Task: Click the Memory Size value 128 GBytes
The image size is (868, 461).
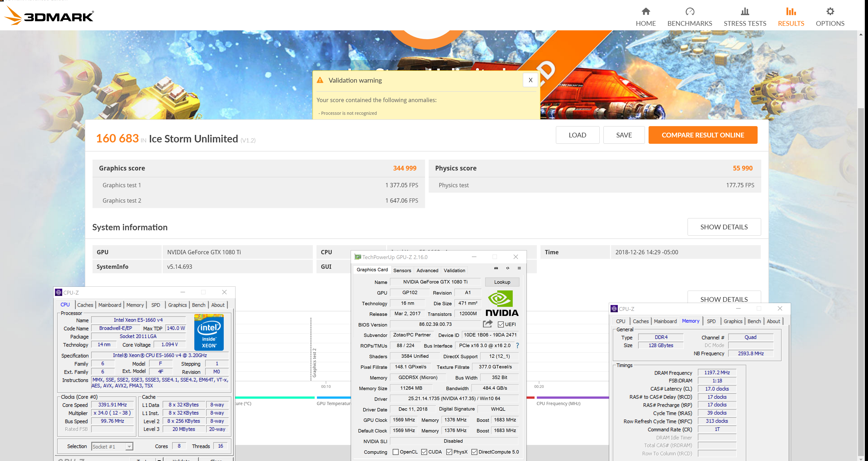Action: (x=661, y=345)
